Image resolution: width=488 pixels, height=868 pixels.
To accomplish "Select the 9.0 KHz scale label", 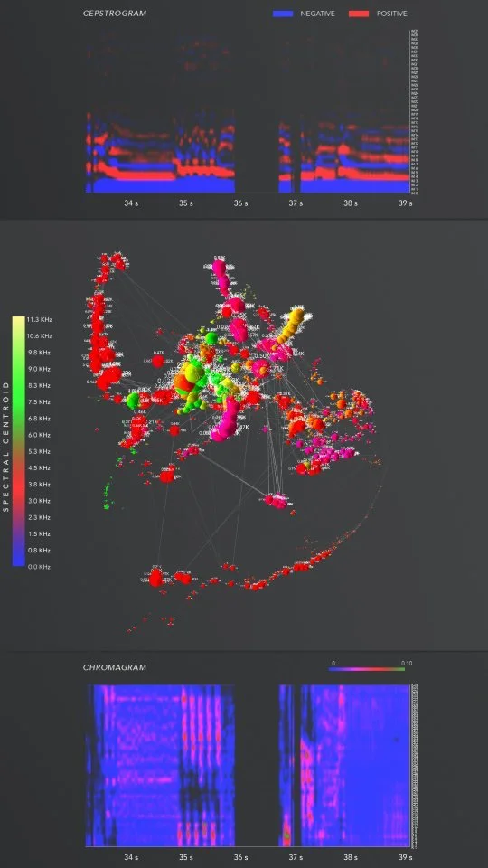I will [39, 369].
